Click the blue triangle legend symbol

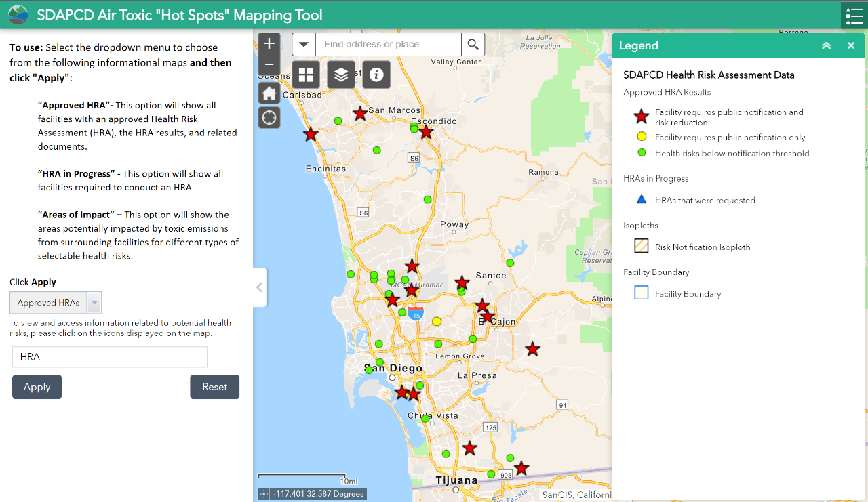(x=641, y=200)
